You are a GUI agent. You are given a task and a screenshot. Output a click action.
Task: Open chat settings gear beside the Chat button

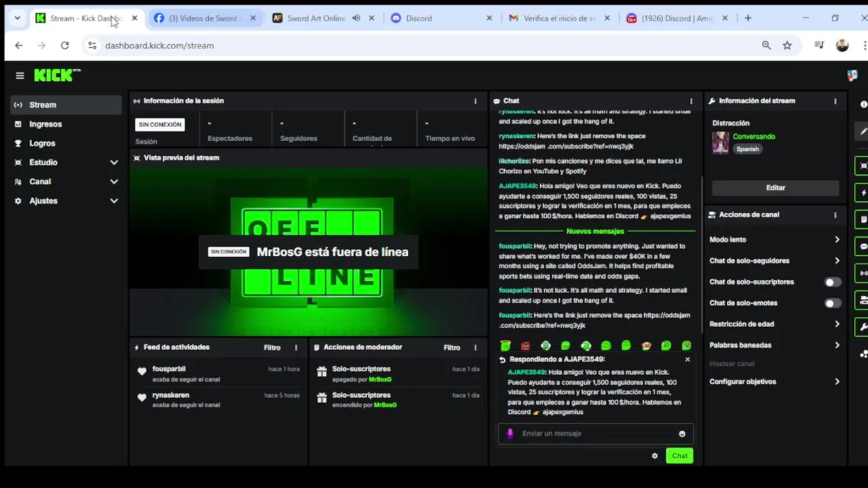[654, 456]
